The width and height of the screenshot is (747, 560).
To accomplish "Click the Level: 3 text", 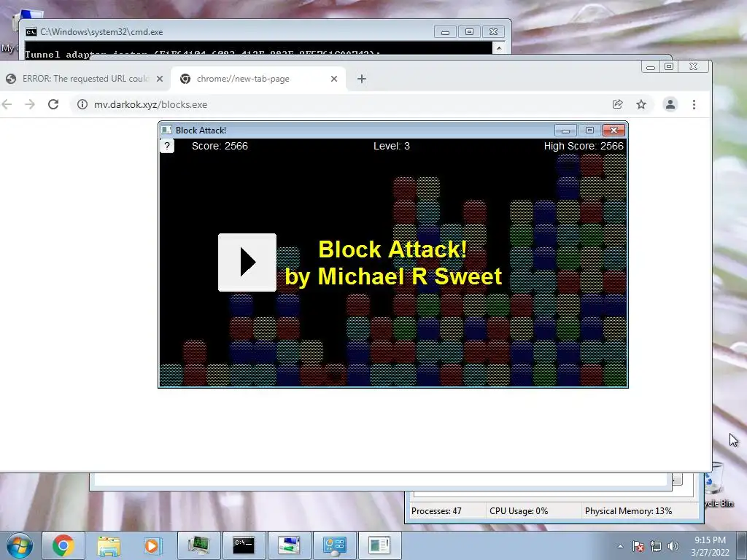I will (x=392, y=146).
